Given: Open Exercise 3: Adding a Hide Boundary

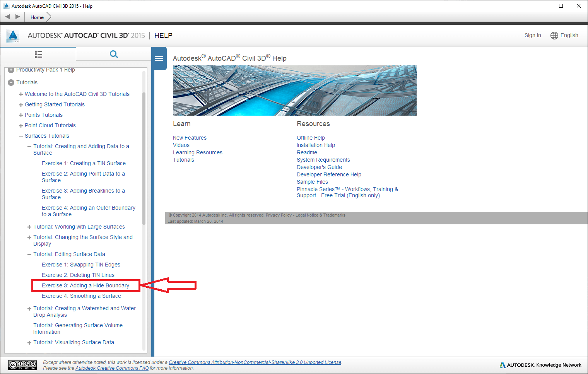Looking at the screenshot, I should 85,285.
